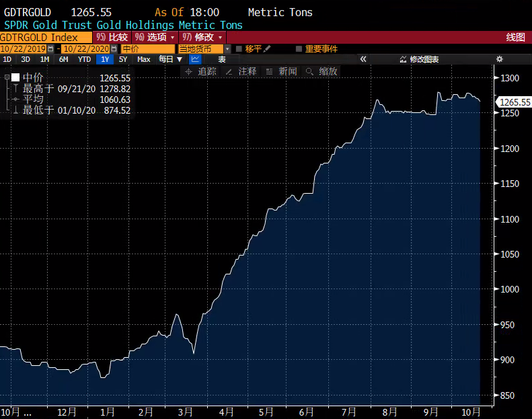Screen dimensions: 532x419
Task: Enable the 重要事件 checkbox
Action: point(299,49)
